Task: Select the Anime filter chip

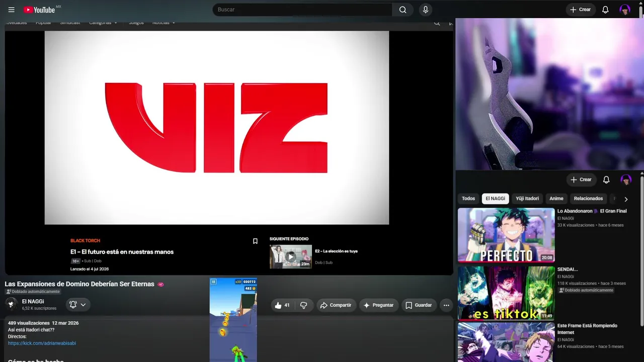Action: pos(556,199)
